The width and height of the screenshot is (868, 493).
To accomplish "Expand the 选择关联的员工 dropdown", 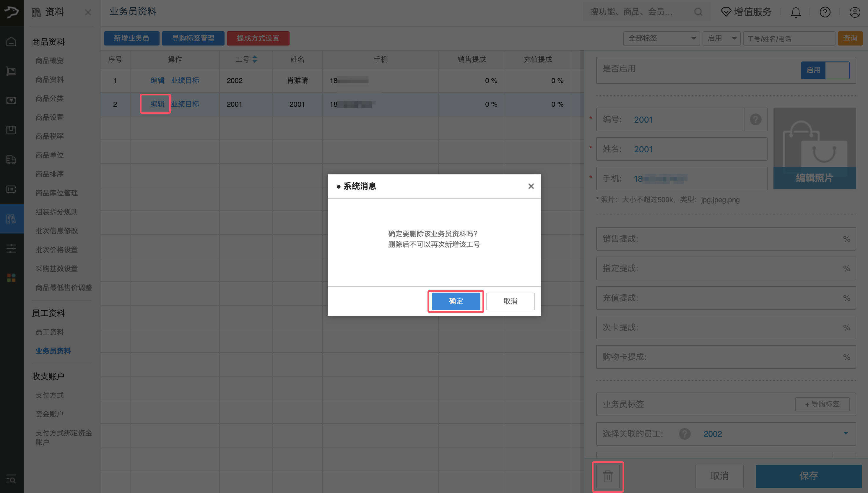I will 845,433.
